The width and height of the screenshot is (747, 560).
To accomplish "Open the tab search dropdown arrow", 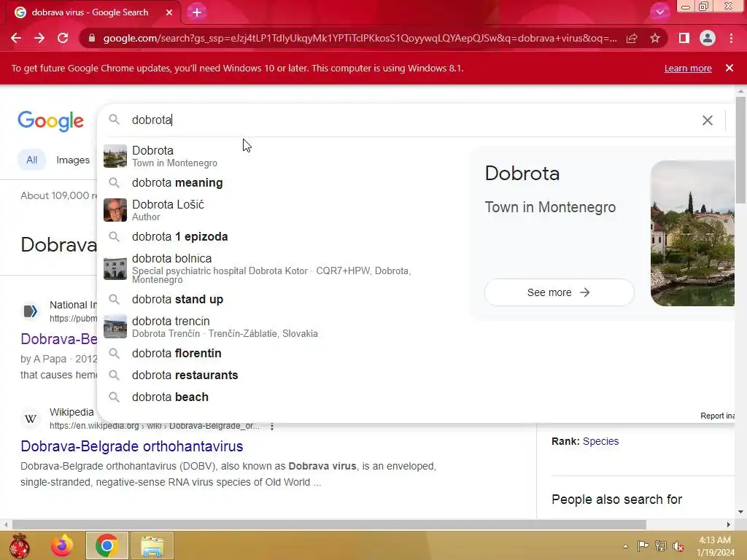I will click(659, 12).
